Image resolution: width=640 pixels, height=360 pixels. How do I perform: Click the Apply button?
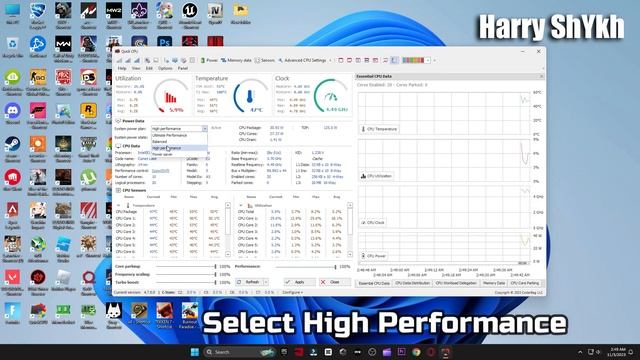point(300,282)
